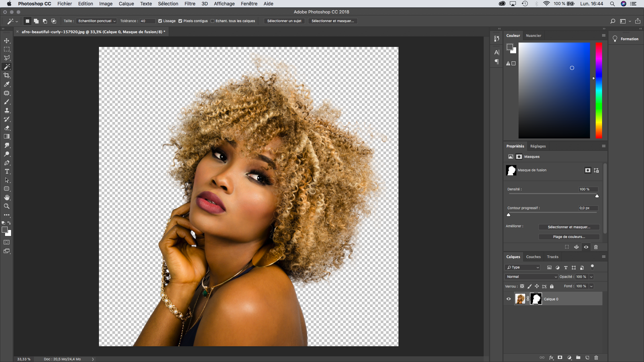Click the Tolérance input field
644x362 pixels.
tap(148, 21)
